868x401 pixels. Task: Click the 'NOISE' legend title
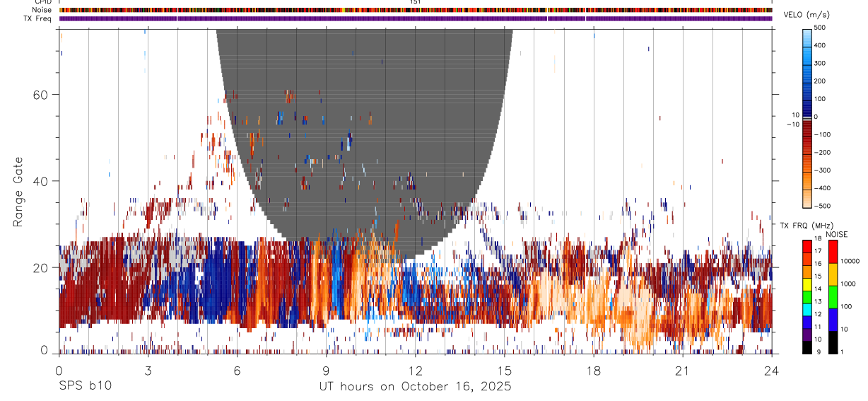click(838, 233)
